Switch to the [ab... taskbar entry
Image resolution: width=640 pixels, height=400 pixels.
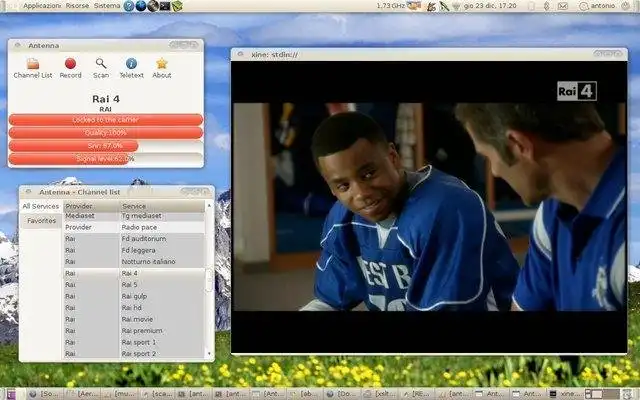(x=305, y=394)
